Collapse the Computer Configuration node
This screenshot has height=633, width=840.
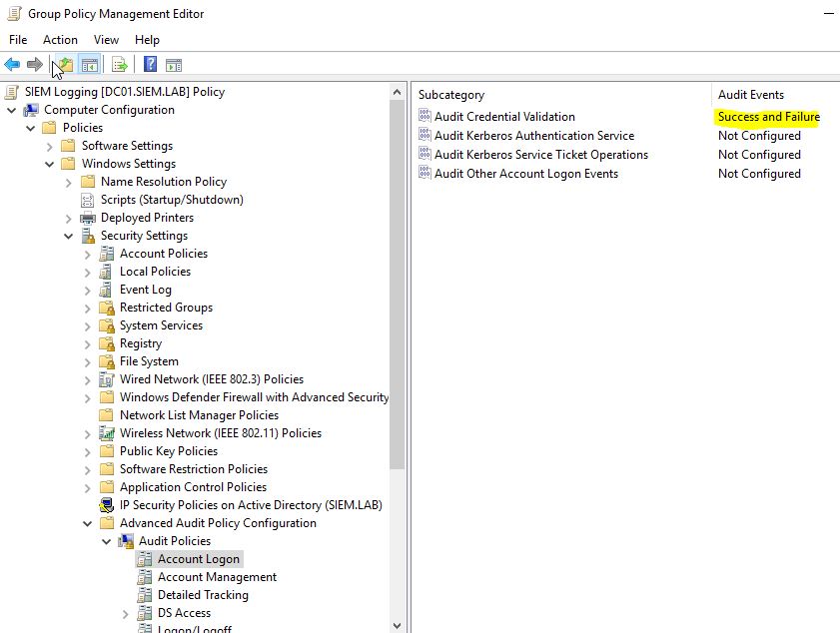click(12, 110)
